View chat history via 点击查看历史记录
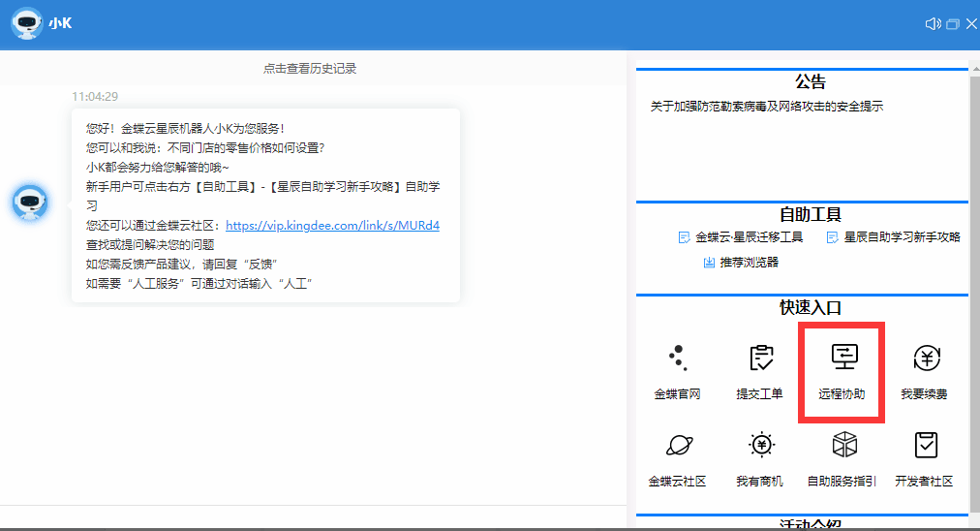 [310, 69]
